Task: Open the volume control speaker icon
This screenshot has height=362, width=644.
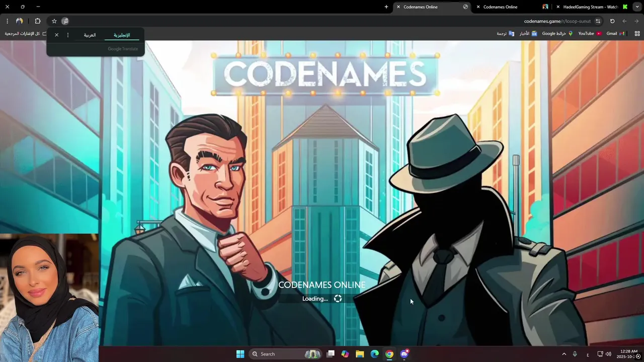Action: point(608,354)
